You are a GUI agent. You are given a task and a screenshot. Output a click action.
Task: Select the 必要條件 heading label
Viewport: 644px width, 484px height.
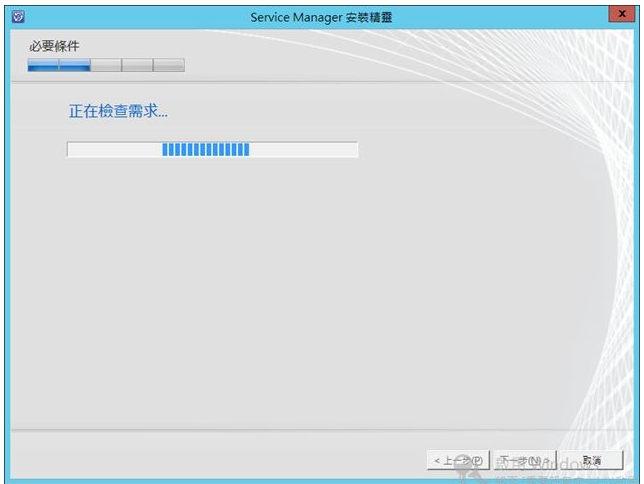point(54,47)
